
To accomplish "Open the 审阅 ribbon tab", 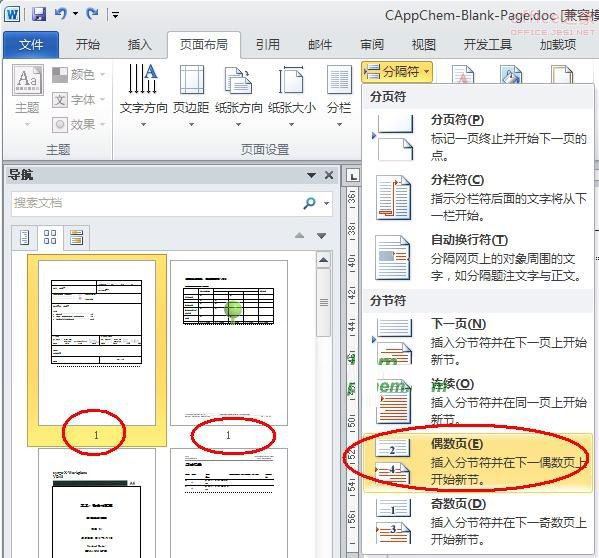I will (x=372, y=45).
